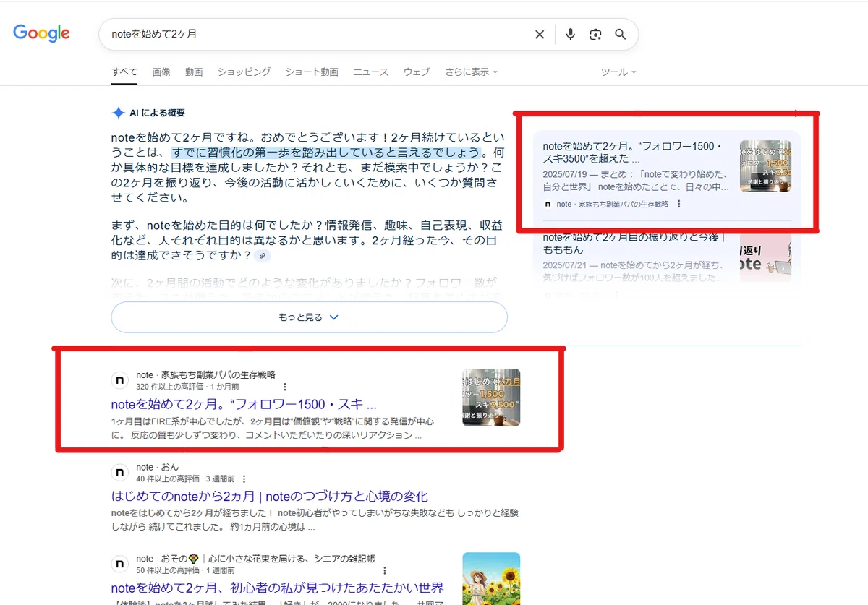Screen dimensions: 868x605
Task: Open three-dot menu for 320 件以上の高評価 result
Action: pos(285,387)
